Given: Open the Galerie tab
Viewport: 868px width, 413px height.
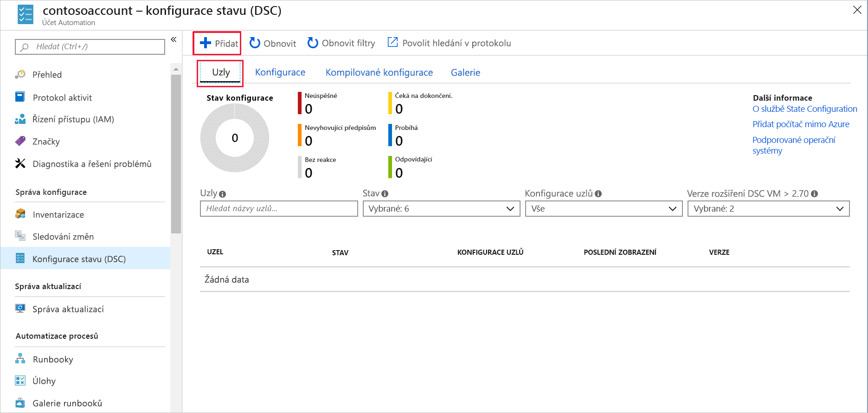Looking at the screenshot, I should coord(465,72).
